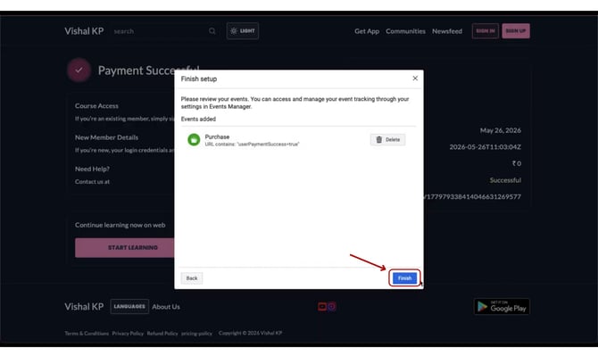Click the 2026-05-26T11:03:04Z timestamp
The height and width of the screenshot is (364, 598).
point(486,146)
